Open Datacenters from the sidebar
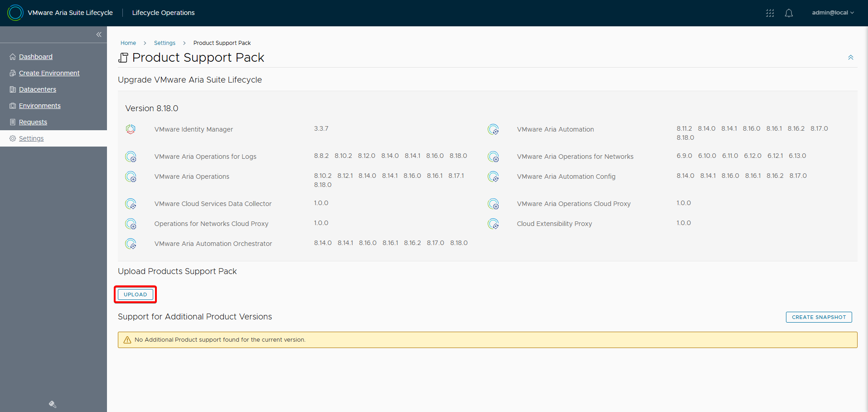The height and width of the screenshot is (412, 868). [x=38, y=89]
